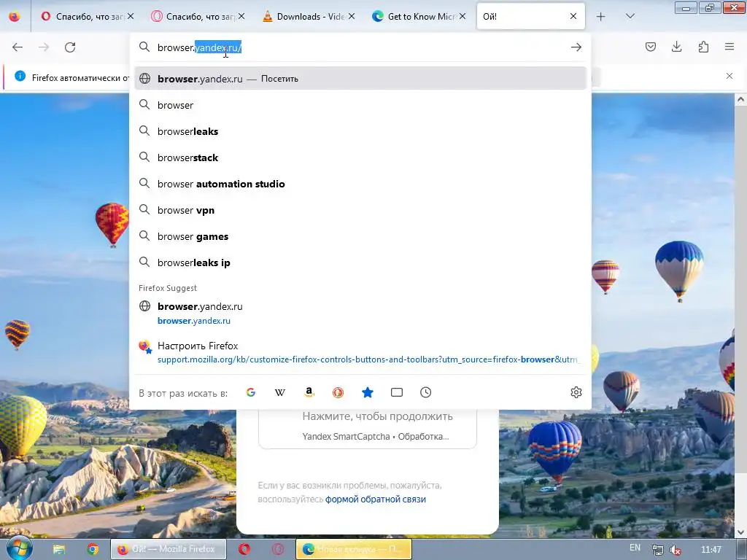Choose "browser automation studio" suggestion

360,184
